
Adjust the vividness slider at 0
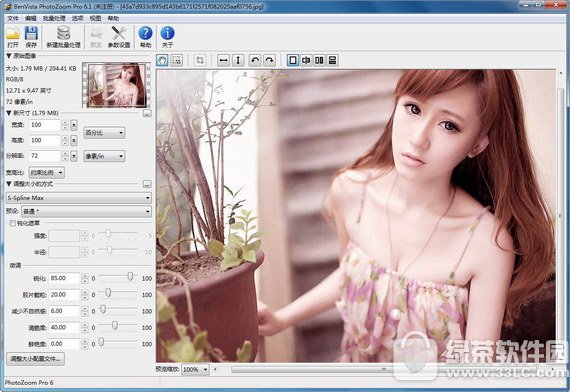pyautogui.click(x=101, y=342)
